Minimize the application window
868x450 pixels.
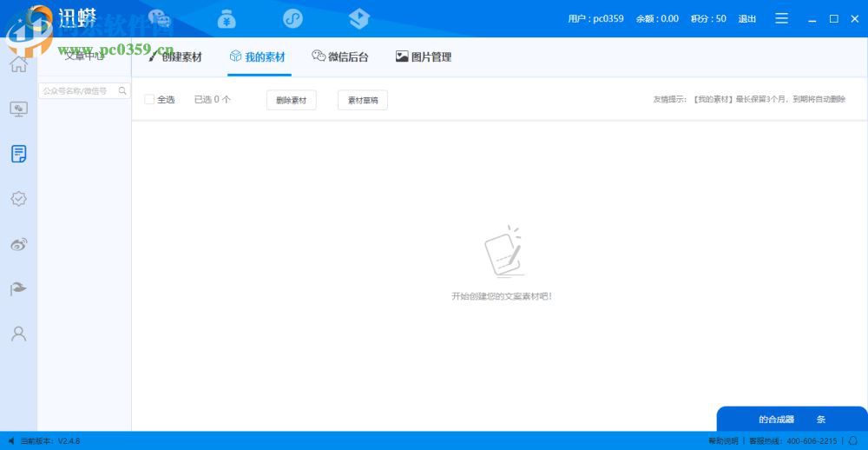click(x=812, y=19)
